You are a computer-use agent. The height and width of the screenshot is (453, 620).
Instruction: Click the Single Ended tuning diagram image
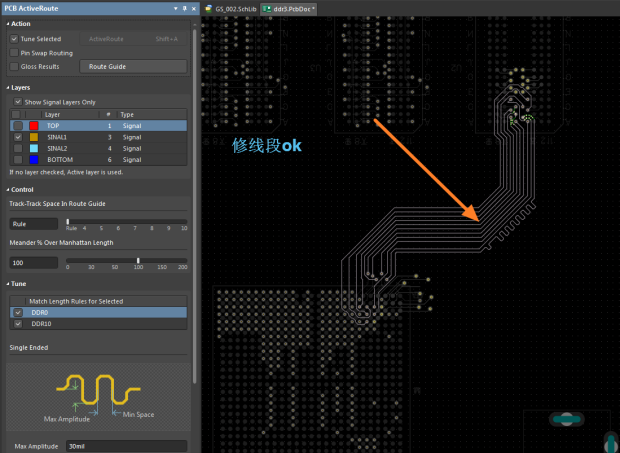(98, 397)
